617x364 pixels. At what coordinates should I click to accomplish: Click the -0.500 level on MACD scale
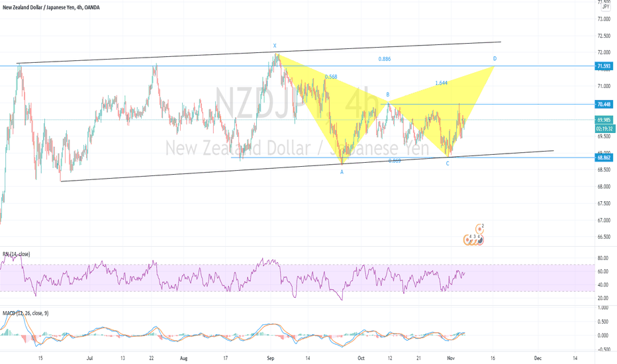603,349
